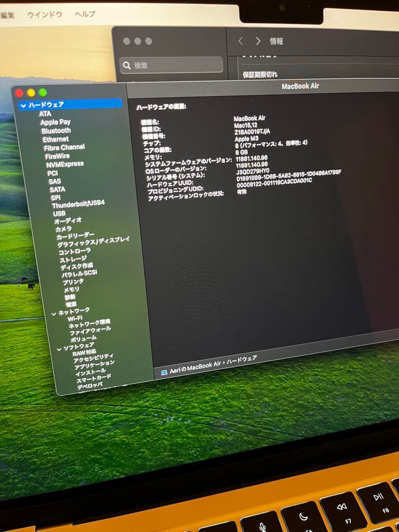Click the magnifier icon in search field
The height and width of the screenshot is (532, 399).
click(x=127, y=66)
